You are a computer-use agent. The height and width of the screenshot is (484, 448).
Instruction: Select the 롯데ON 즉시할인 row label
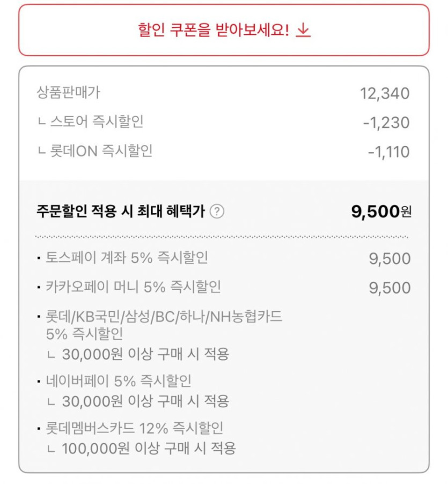tap(101, 151)
